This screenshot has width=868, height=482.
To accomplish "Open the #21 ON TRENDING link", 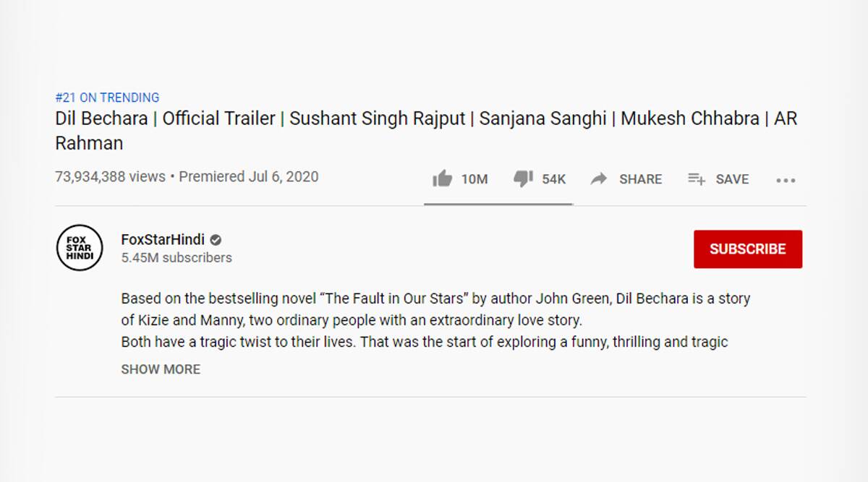I will [x=107, y=98].
